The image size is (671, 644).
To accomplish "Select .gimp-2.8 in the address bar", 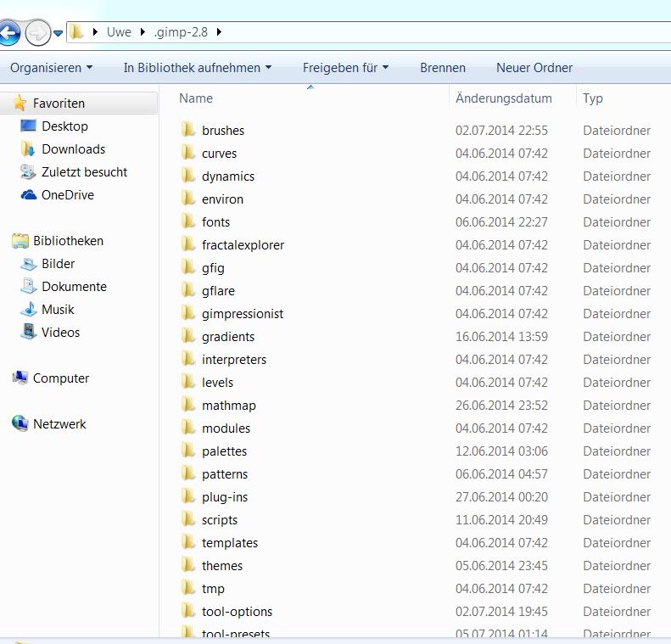I will click(x=181, y=32).
